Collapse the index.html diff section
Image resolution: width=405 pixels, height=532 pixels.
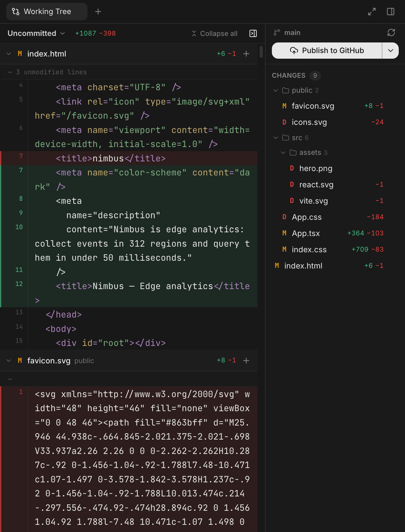pos(9,54)
